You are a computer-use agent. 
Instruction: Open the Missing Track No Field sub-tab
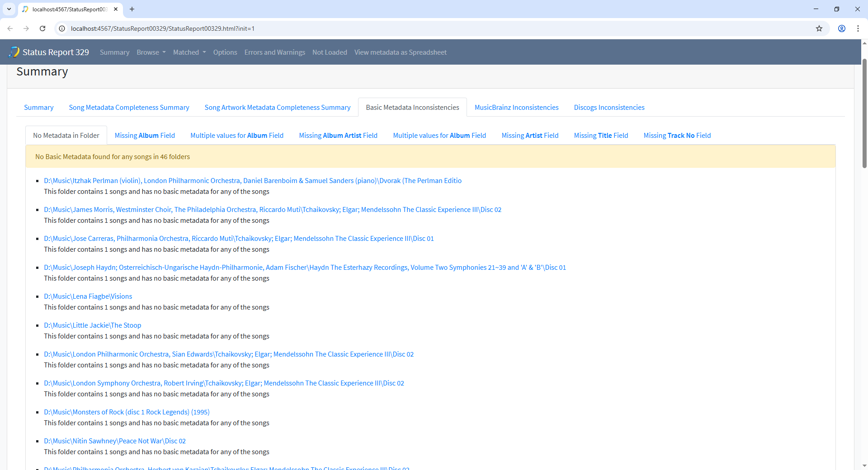(x=677, y=136)
